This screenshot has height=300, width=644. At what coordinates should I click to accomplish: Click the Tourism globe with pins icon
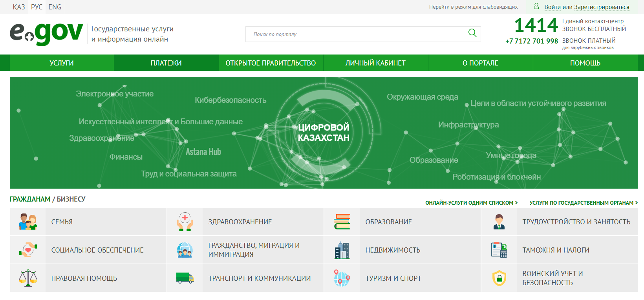[342, 278]
